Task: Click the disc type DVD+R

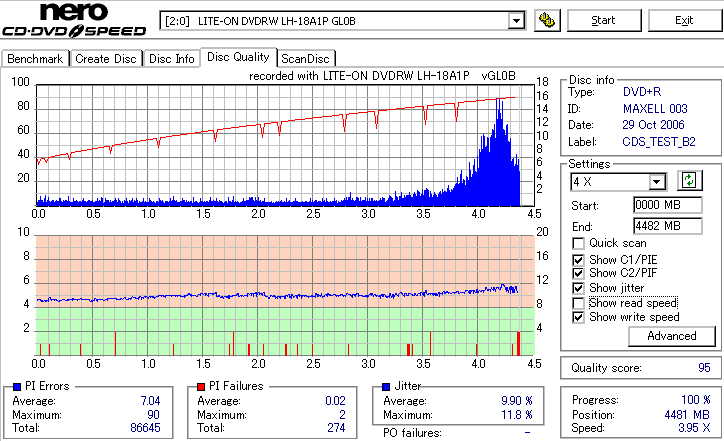Action: 642,92
